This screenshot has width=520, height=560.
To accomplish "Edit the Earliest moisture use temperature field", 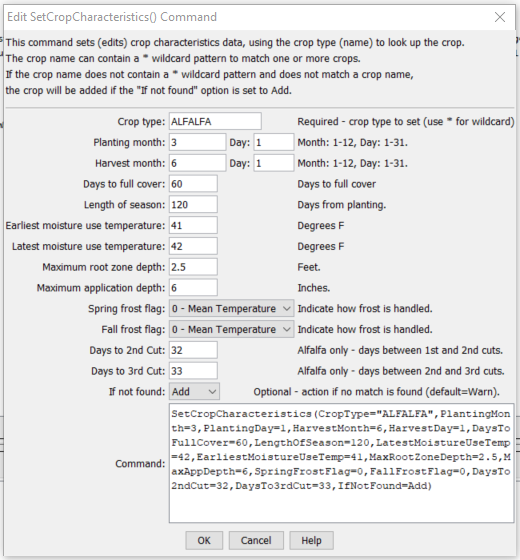I will [193, 225].
